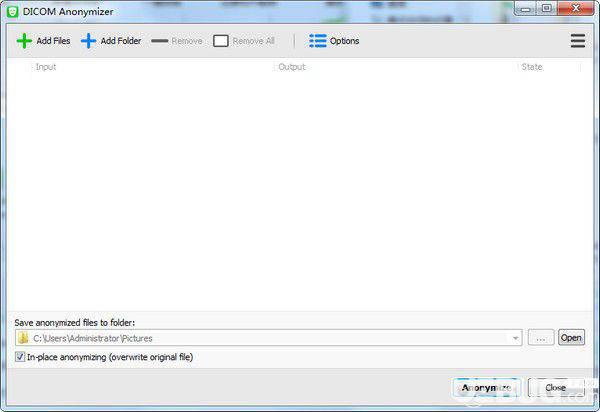Image resolution: width=600 pixels, height=412 pixels.
Task: Minimize the DICOM Anonymizer window
Action: 525,8
